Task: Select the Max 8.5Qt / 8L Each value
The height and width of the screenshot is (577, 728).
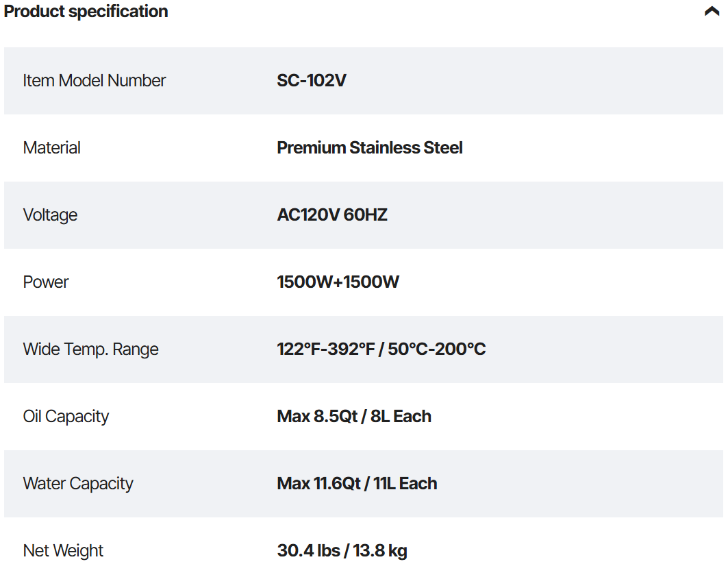Action: [354, 416]
